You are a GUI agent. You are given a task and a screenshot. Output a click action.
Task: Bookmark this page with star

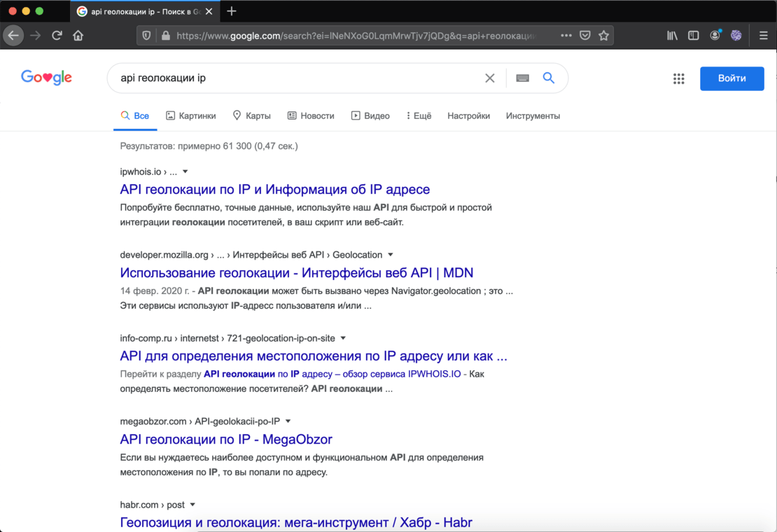[603, 36]
